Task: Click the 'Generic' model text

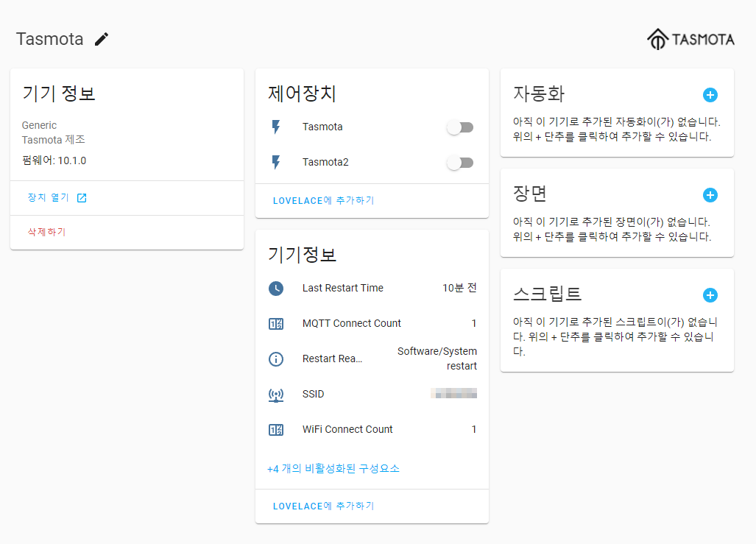Action: (39, 125)
